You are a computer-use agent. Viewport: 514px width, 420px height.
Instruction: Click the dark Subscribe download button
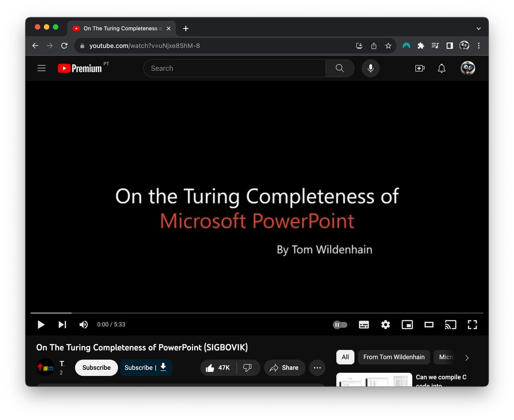point(146,368)
